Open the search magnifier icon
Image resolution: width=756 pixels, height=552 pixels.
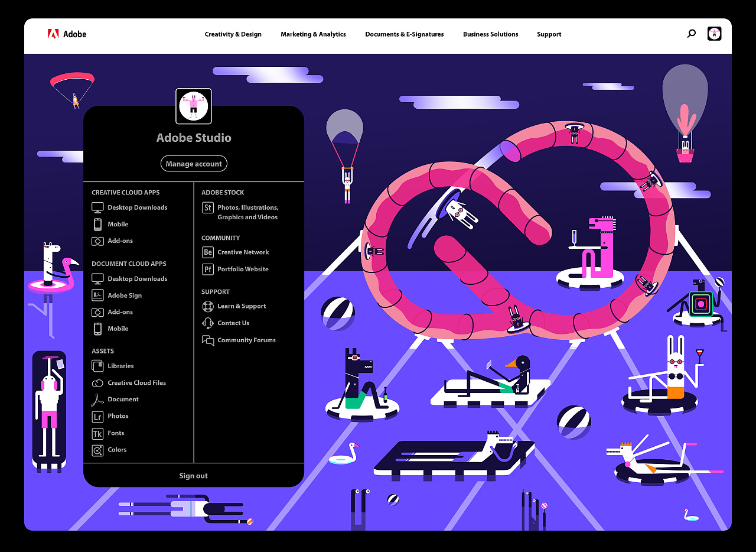pyautogui.click(x=691, y=34)
